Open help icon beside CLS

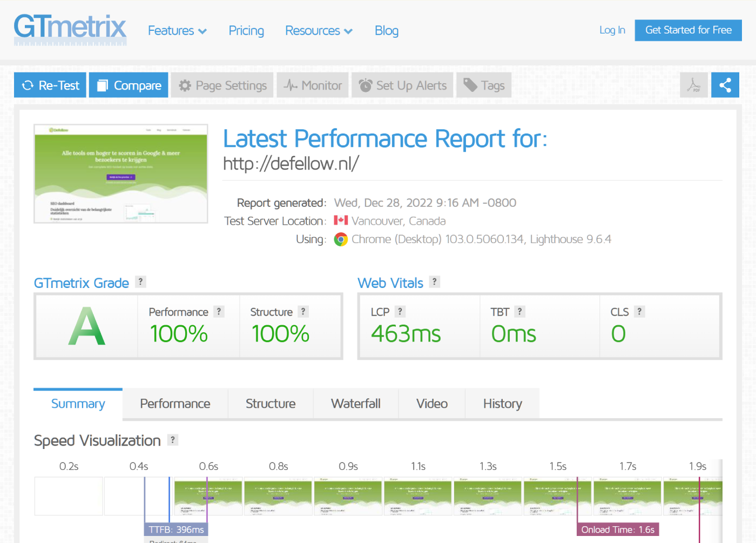tap(639, 311)
